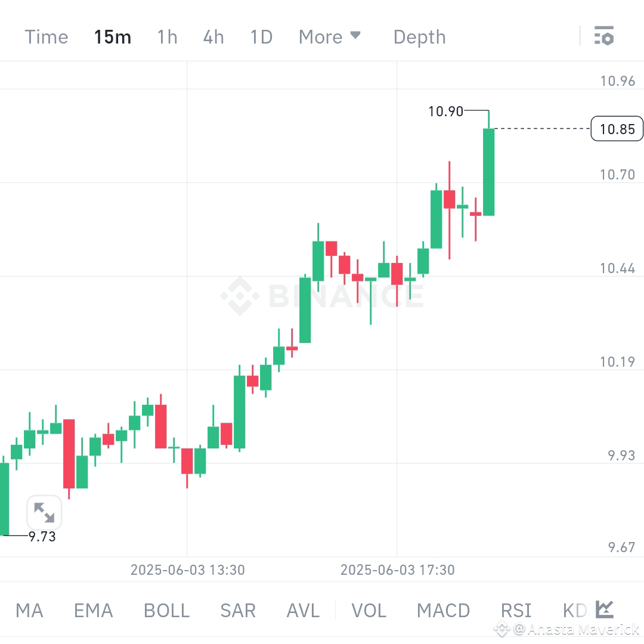Activate the SAR indicator

pos(237,609)
